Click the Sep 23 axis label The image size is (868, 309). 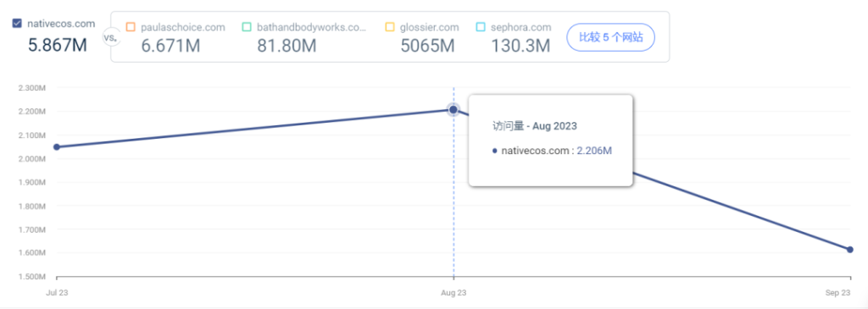(x=840, y=292)
